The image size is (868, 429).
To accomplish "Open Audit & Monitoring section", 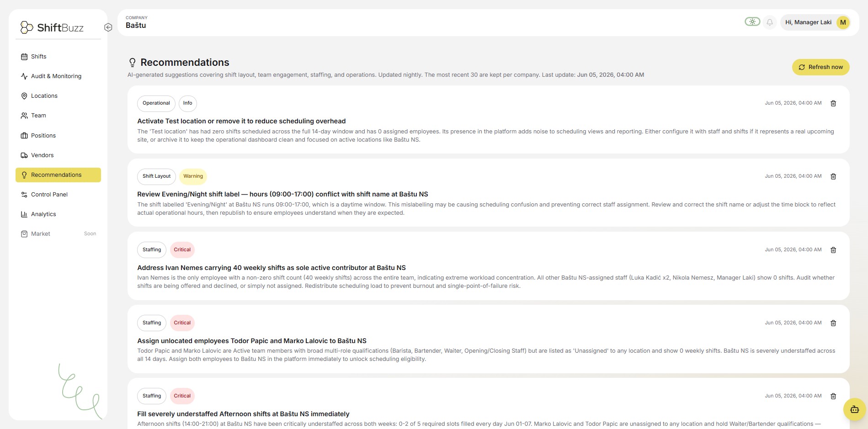I will point(58,76).
